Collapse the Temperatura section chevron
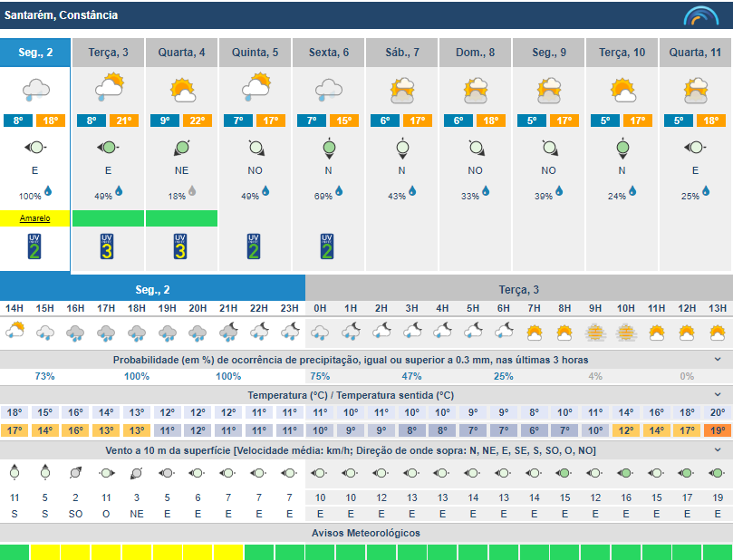The width and height of the screenshot is (733, 560). (x=718, y=395)
